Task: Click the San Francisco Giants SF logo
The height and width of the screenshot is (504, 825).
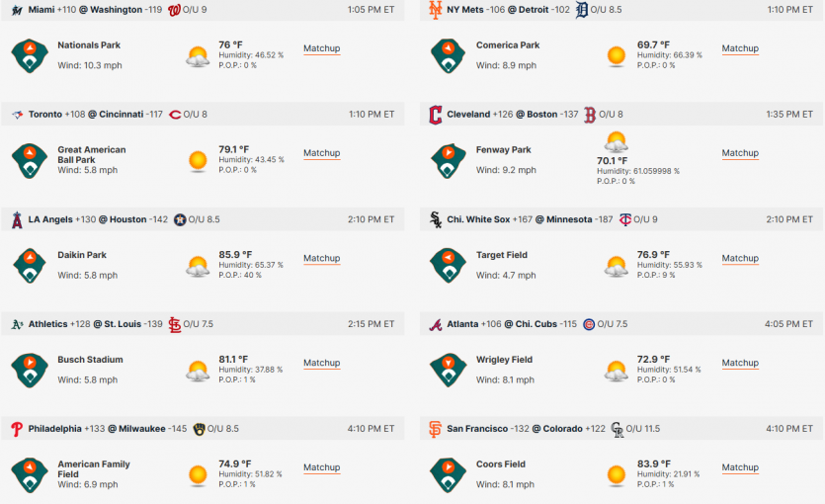Action: point(435,429)
